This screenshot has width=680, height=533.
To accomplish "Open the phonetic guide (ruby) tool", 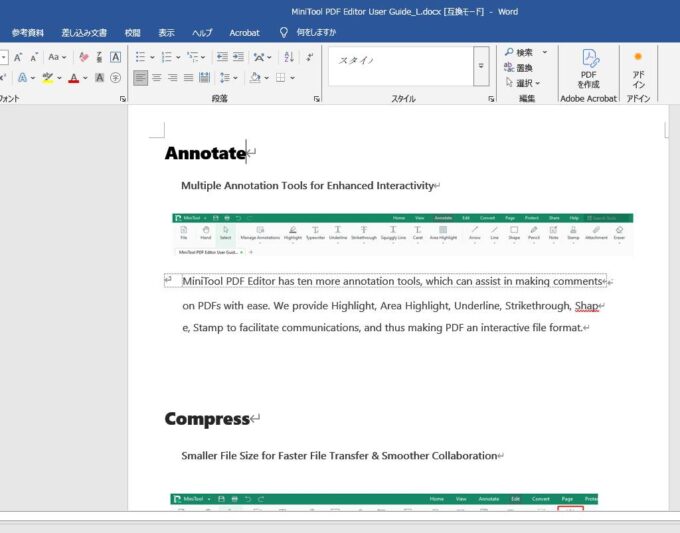I will pos(99,57).
